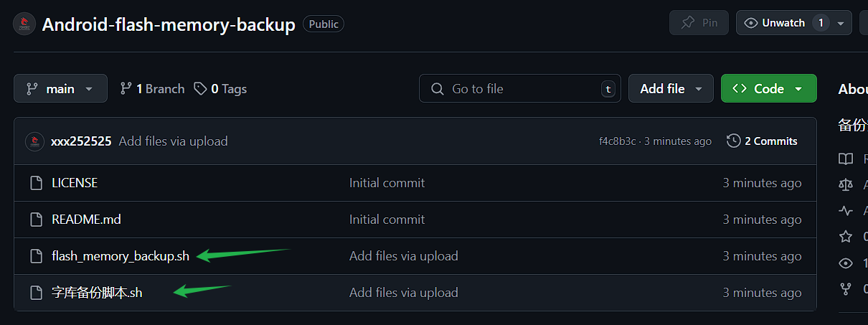Viewport: 868px width, 325px height.
Task: Open the flash_memory_backup.sh file
Action: [121, 256]
